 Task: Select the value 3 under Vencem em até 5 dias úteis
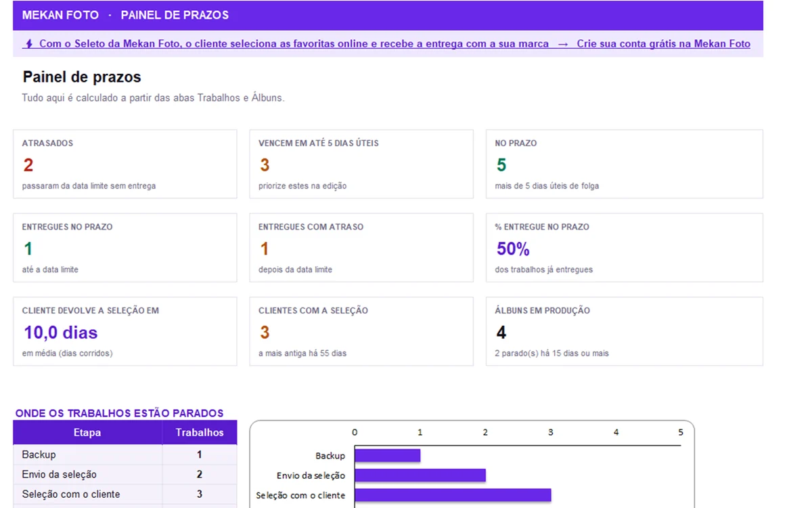[265, 165]
